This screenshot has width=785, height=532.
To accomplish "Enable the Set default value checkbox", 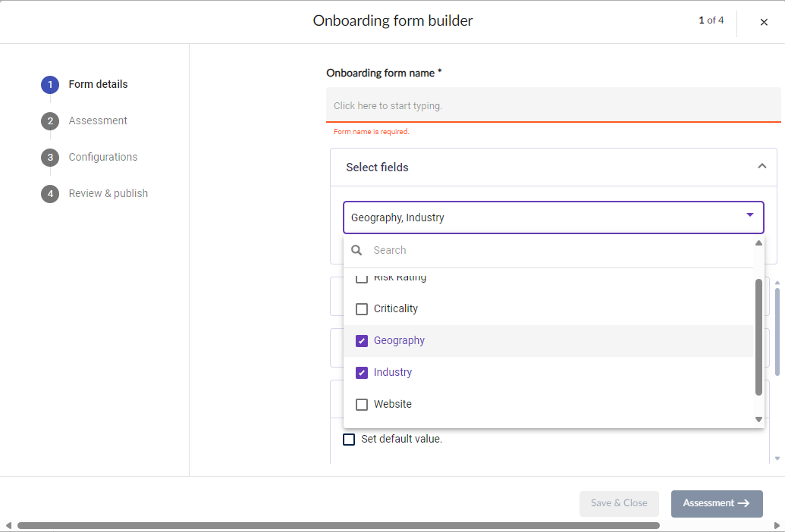I will [349, 439].
